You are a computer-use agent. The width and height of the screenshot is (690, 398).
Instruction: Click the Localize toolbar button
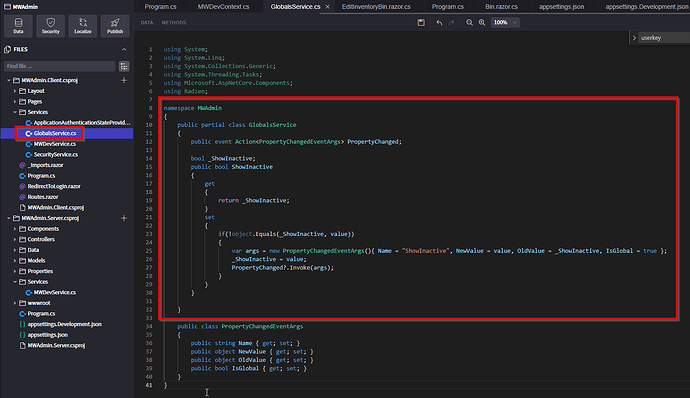(83, 26)
